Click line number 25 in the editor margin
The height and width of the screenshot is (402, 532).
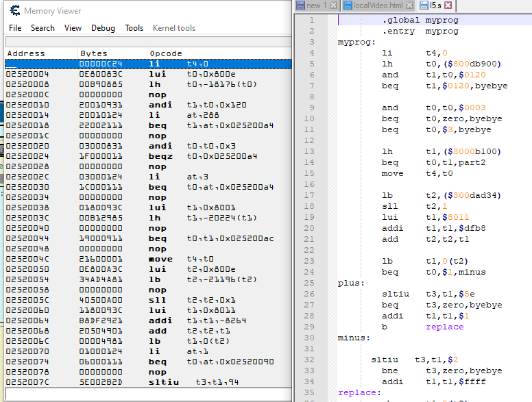pos(309,283)
